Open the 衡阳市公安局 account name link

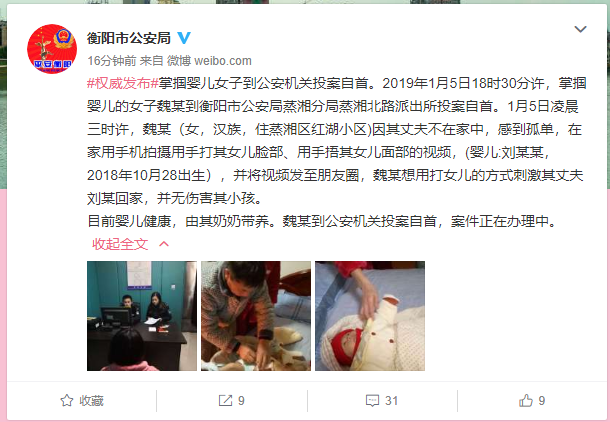[x=129, y=38]
